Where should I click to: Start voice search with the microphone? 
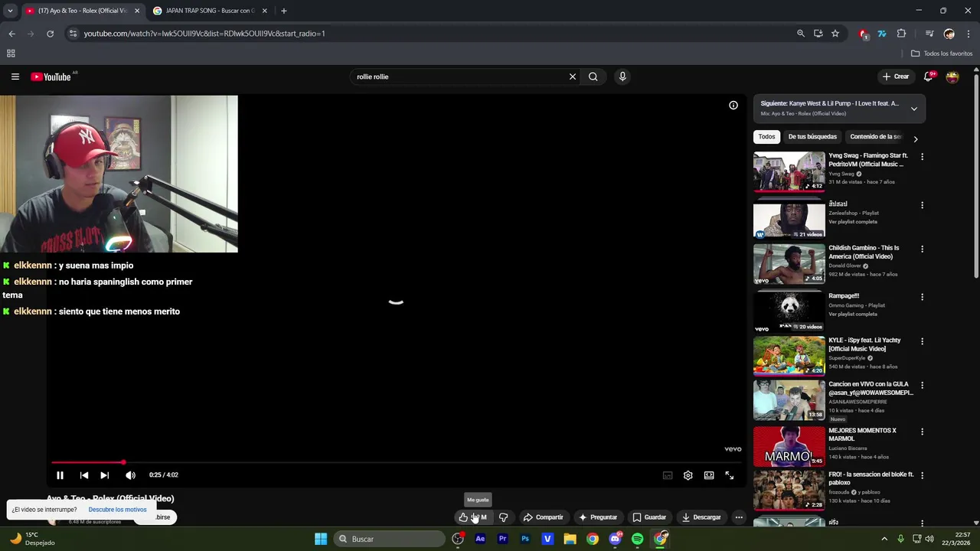pos(622,77)
